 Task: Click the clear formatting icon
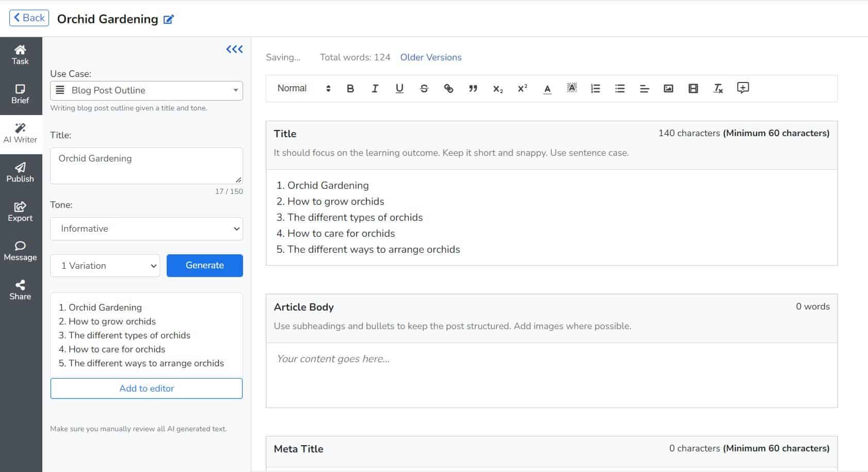tap(718, 88)
